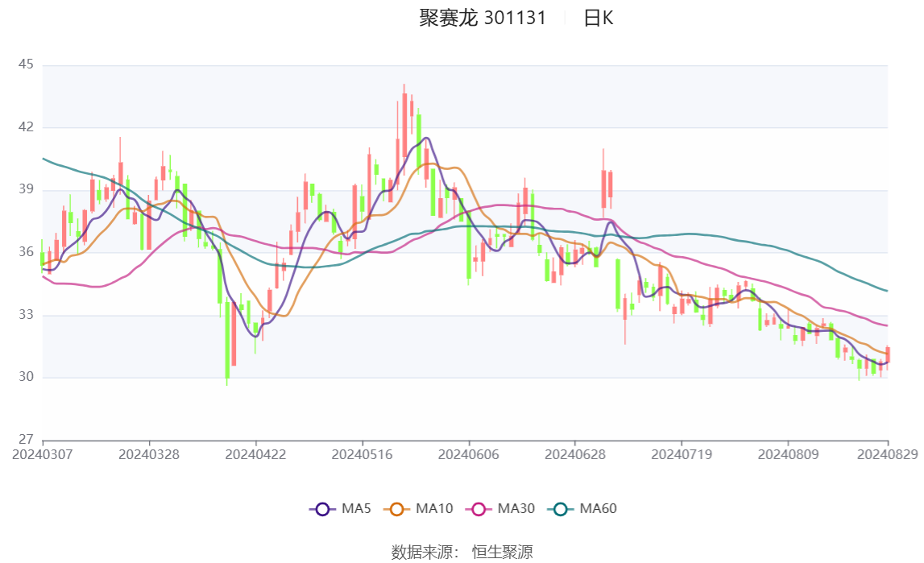Toggle the MA5 legend series
Image resolution: width=924 pixels, height=563 pixels.
coord(340,509)
